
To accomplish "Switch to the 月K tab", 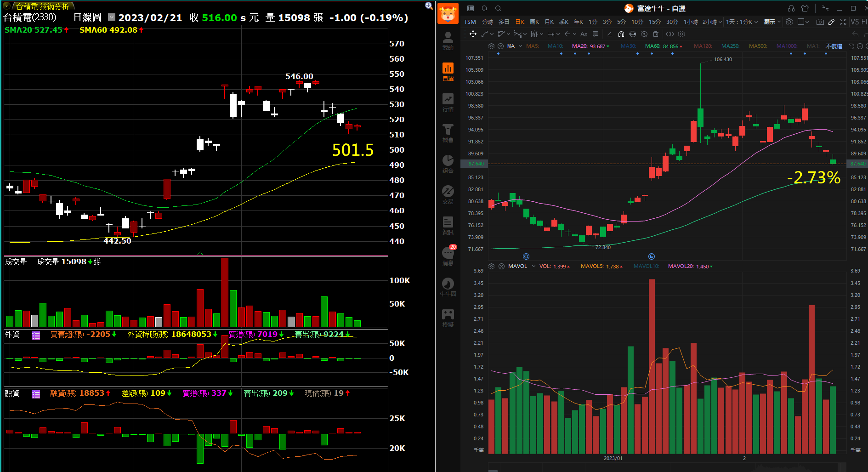I will [549, 22].
